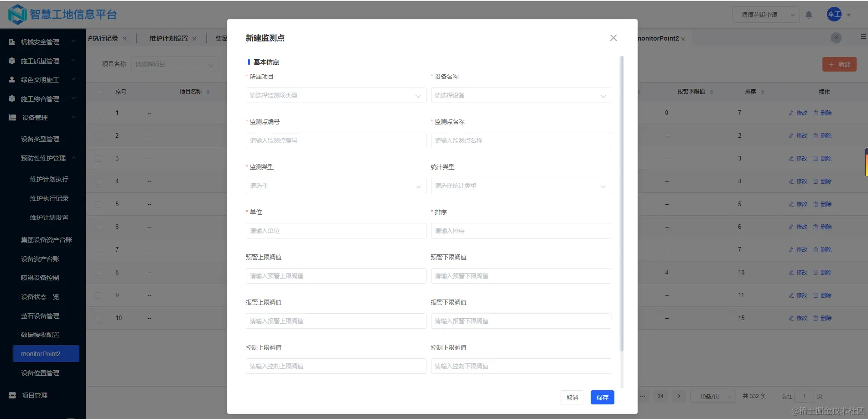This screenshot has width=868, height=419.
Task: Open the notification bell
Action: pos(809,14)
